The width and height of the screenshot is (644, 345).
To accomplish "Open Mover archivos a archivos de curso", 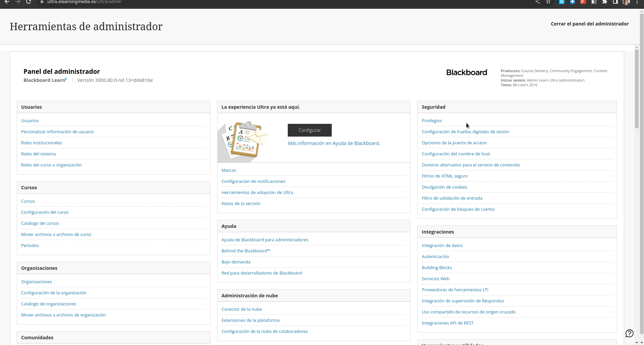I will [56, 235].
